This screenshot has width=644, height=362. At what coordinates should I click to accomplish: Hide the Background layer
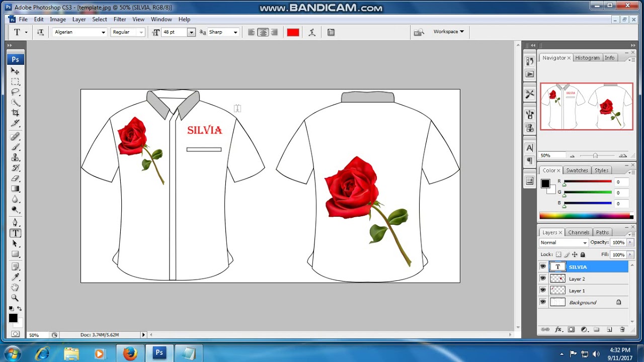pos(543,302)
